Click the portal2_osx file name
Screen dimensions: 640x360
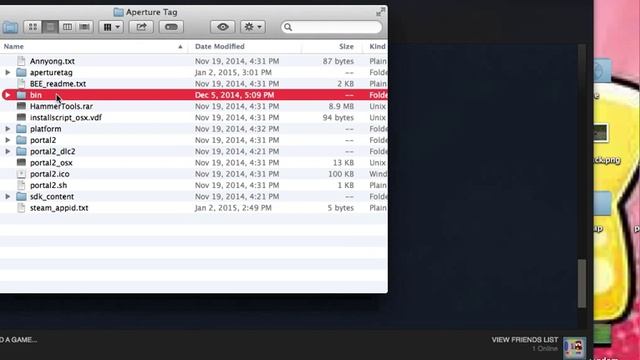pyautogui.click(x=51, y=162)
